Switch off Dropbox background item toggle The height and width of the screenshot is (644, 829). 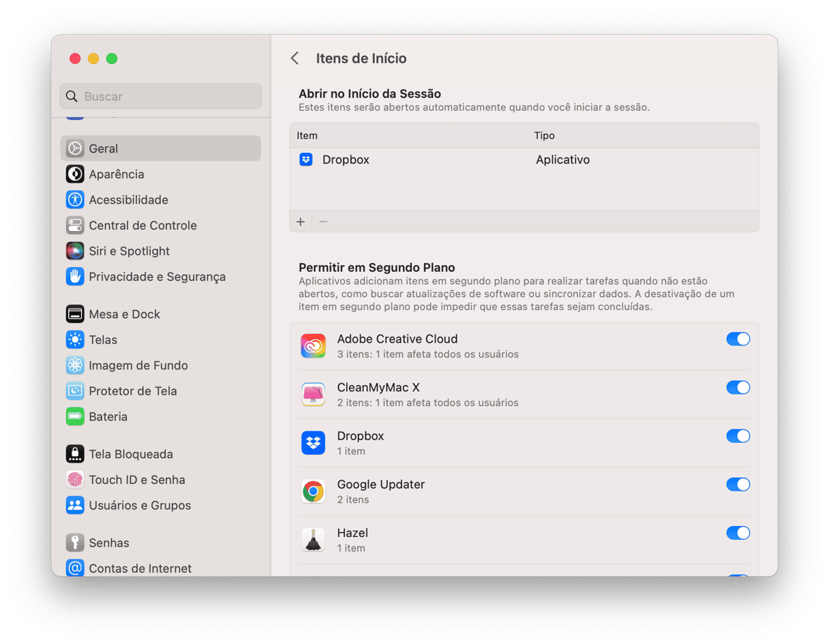pos(738,435)
